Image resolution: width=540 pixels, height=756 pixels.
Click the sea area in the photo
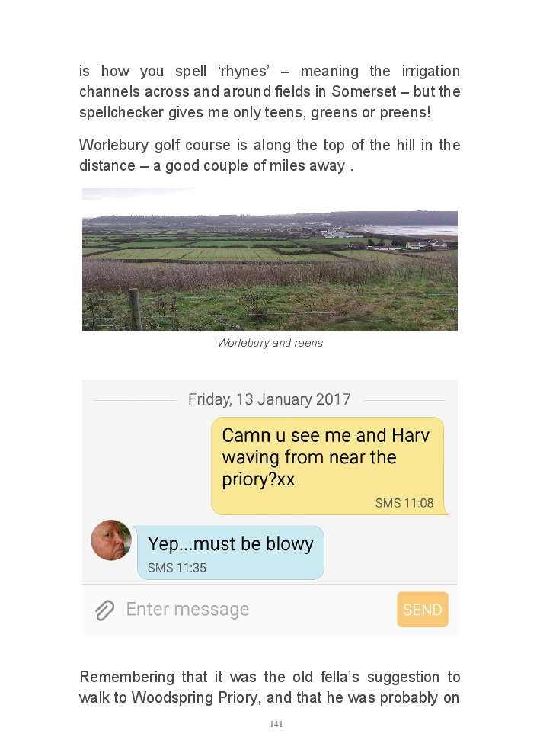coord(416,230)
